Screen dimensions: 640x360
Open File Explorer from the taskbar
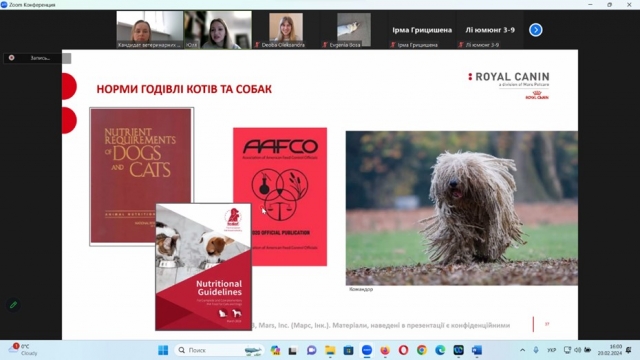pos(330,350)
